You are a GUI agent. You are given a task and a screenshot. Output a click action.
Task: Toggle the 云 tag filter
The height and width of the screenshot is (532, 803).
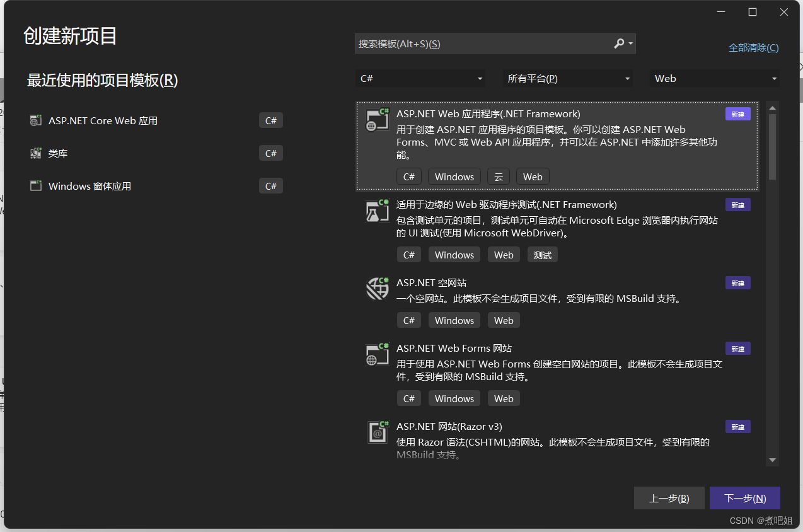(x=499, y=176)
